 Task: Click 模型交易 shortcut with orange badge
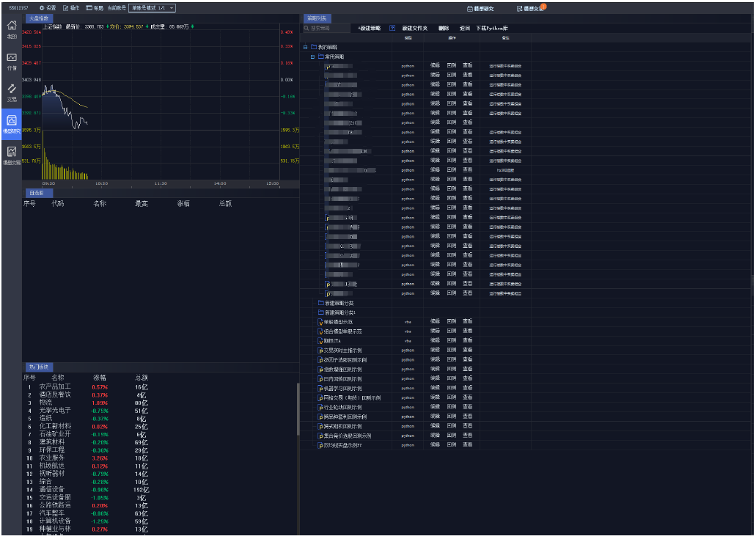coord(530,9)
